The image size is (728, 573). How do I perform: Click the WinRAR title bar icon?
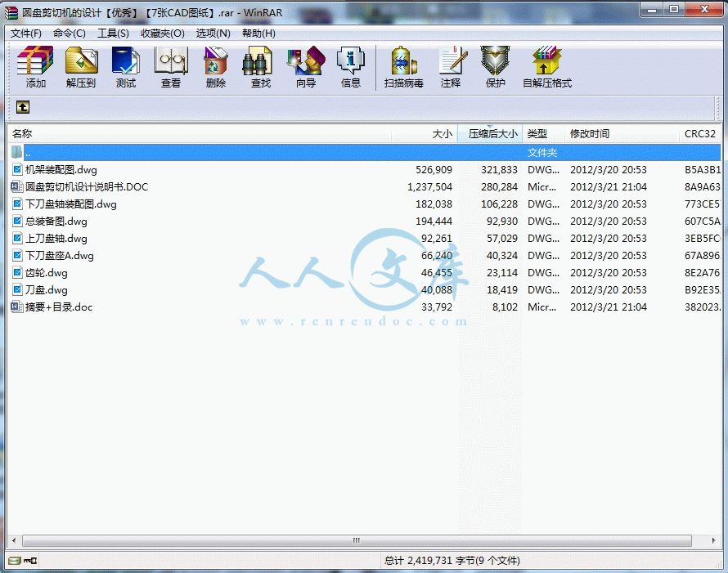pos(11,12)
